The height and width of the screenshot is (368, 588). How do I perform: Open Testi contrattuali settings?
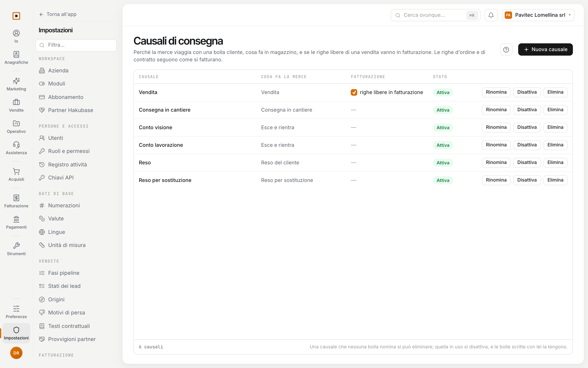tap(76, 326)
